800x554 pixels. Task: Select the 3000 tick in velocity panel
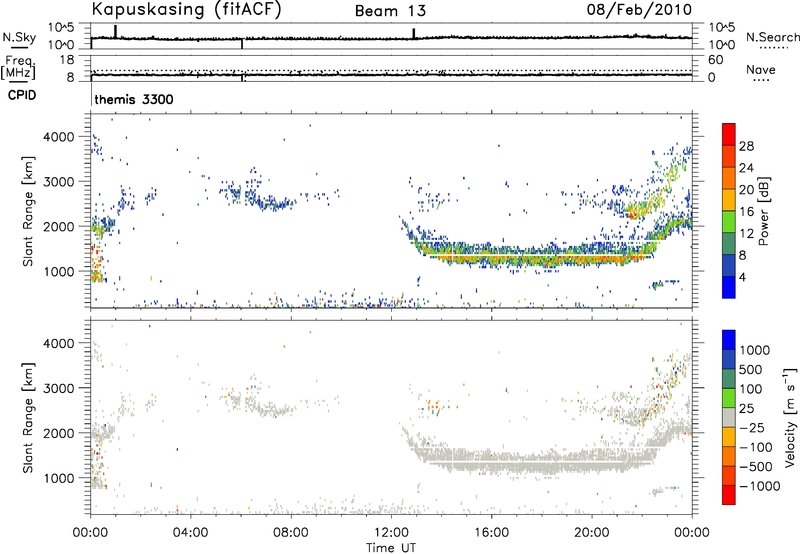click(x=59, y=388)
